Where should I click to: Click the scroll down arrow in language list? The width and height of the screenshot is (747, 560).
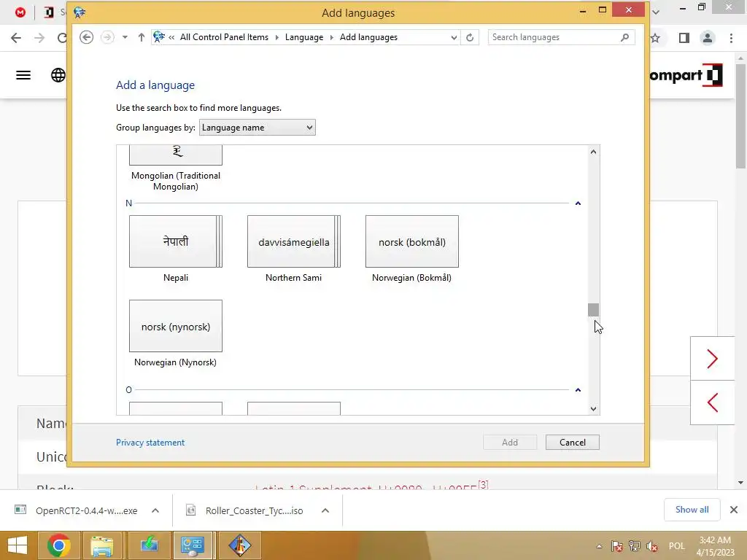point(593,408)
